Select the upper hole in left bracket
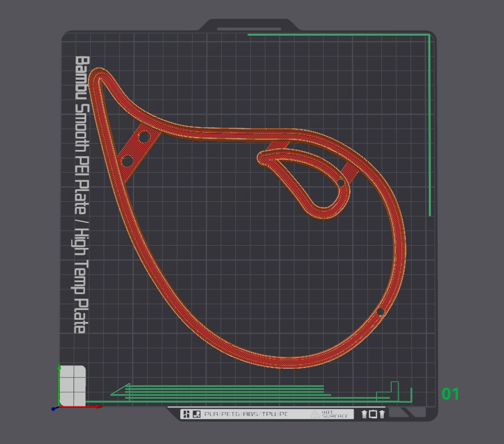Screen dimensions: 504x444 [x=144, y=137]
